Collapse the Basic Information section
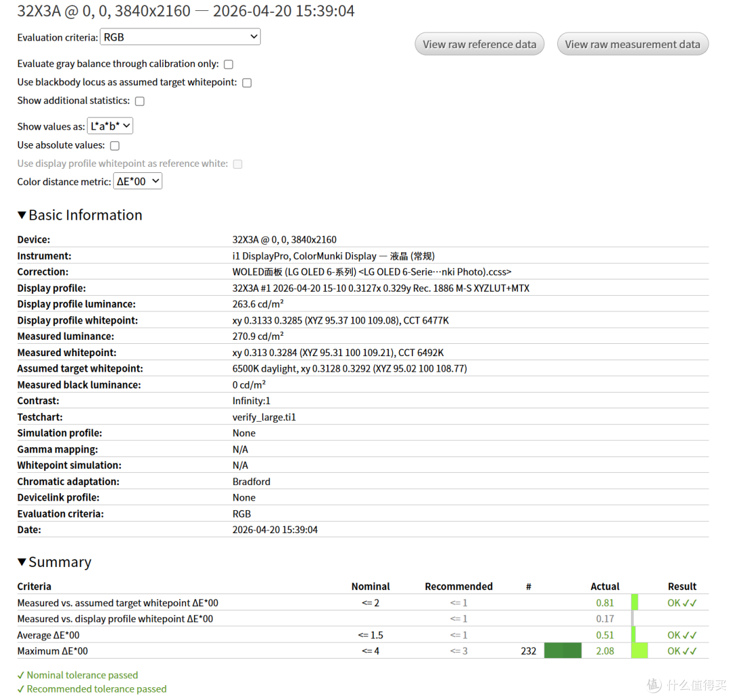The width and height of the screenshot is (733, 700). [80, 215]
